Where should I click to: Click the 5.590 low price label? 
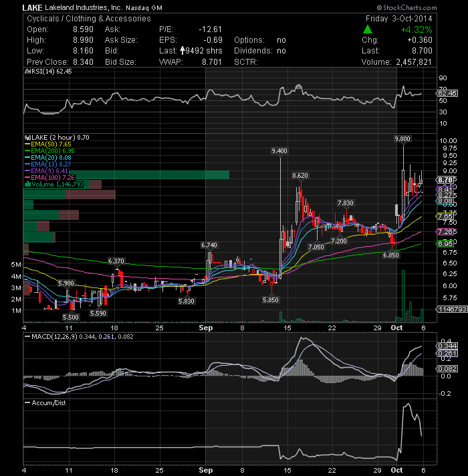point(98,314)
